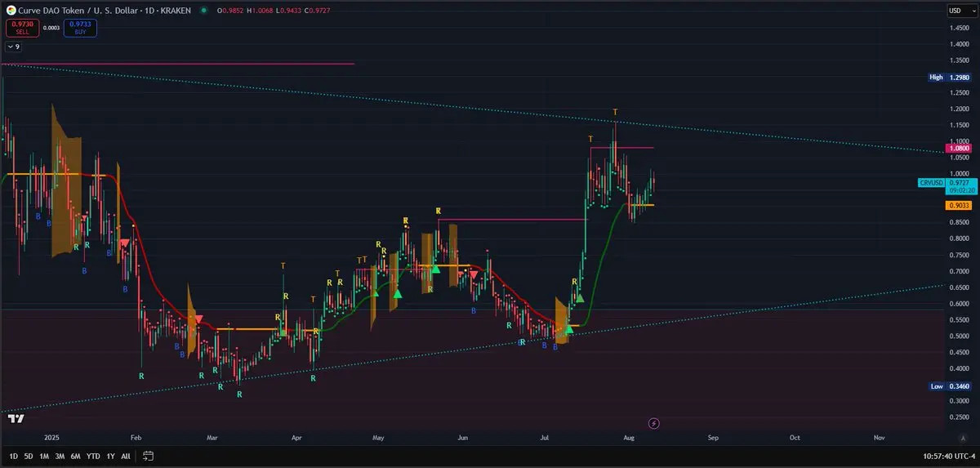Collapse the indicator legend showing 9
Viewport: 980px width, 468px height.
click(x=13, y=47)
